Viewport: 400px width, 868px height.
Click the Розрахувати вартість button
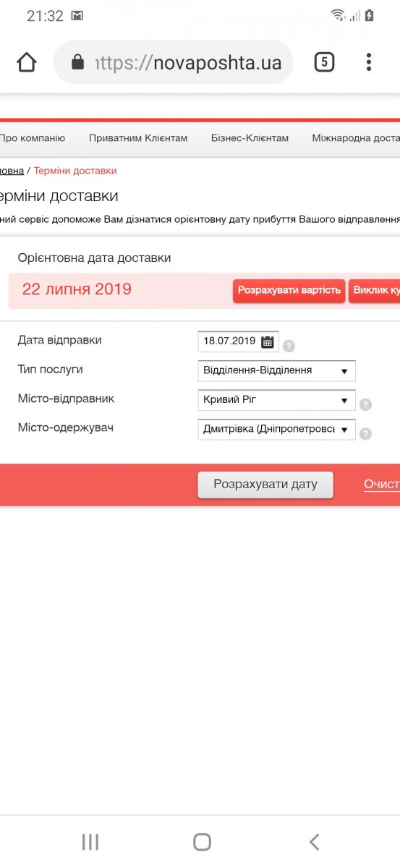289,291
